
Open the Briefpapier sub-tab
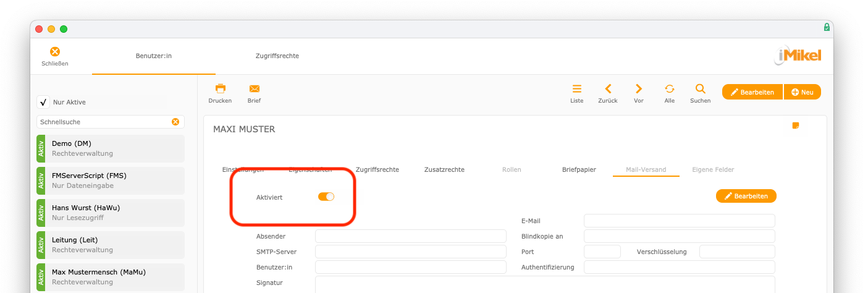pyautogui.click(x=579, y=169)
